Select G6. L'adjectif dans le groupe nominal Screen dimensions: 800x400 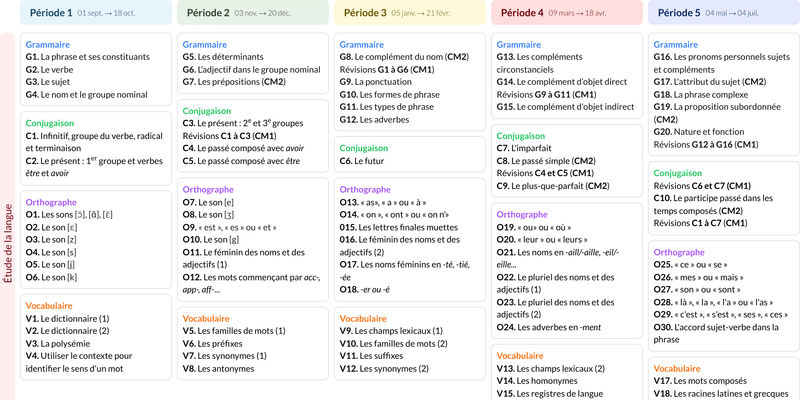click(252, 69)
